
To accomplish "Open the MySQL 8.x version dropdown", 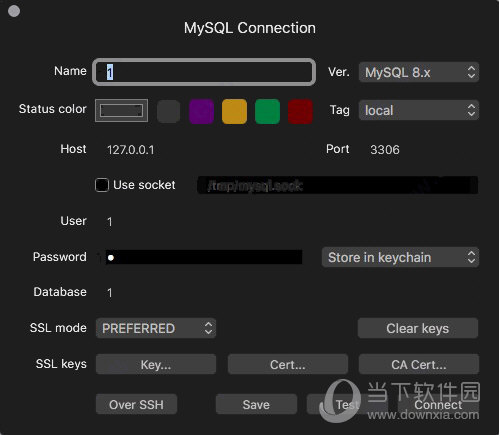I will [x=419, y=72].
